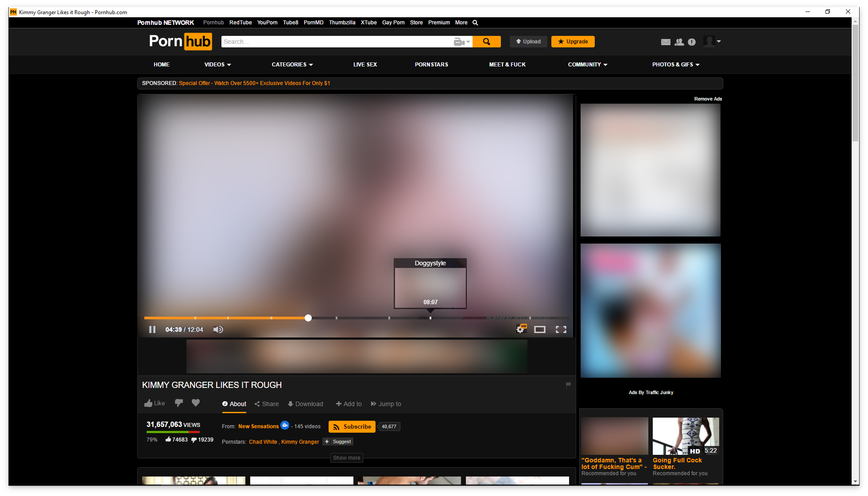Expand the CATEGORIES dropdown menu
The image size is (868, 496).
pyautogui.click(x=291, y=64)
